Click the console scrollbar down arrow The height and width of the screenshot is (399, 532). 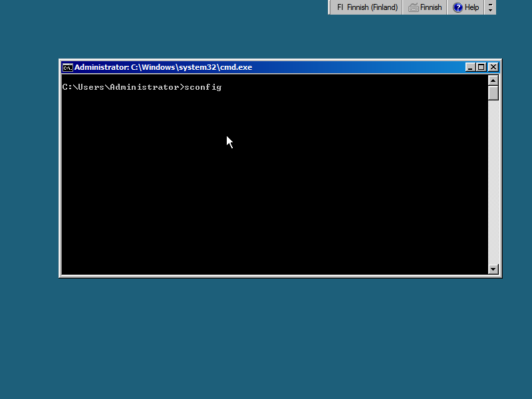[493, 269]
